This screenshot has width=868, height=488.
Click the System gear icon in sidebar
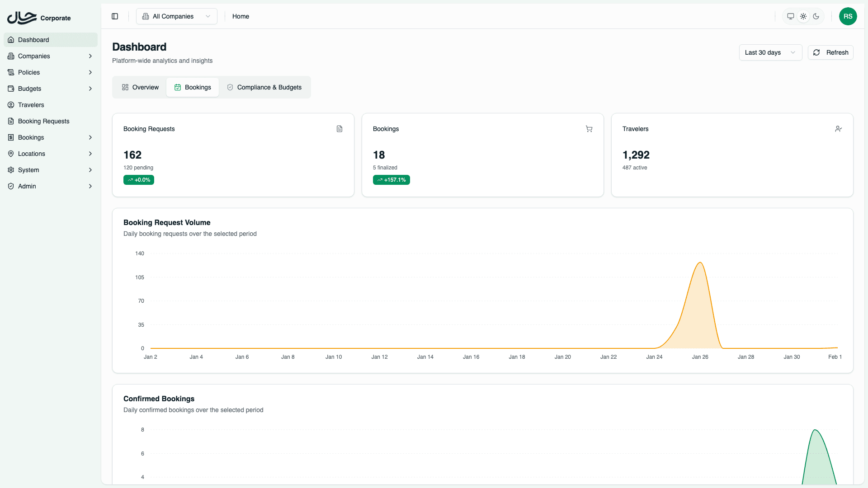11,170
